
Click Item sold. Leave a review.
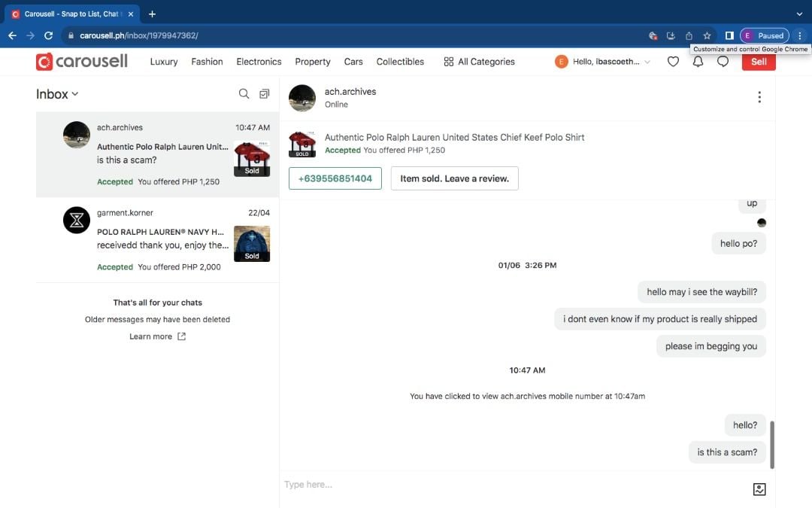click(454, 178)
